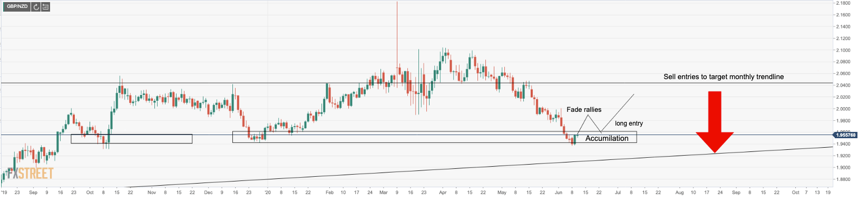
Task: Click the 'Jun' label on time axis
Action: pos(559,193)
